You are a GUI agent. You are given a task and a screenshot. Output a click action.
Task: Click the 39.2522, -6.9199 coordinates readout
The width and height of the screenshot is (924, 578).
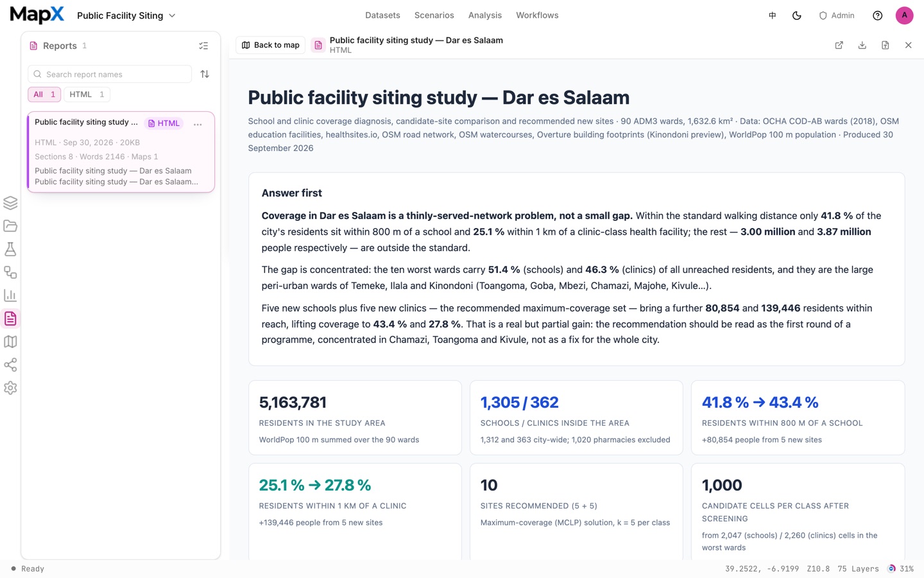pyautogui.click(x=762, y=569)
